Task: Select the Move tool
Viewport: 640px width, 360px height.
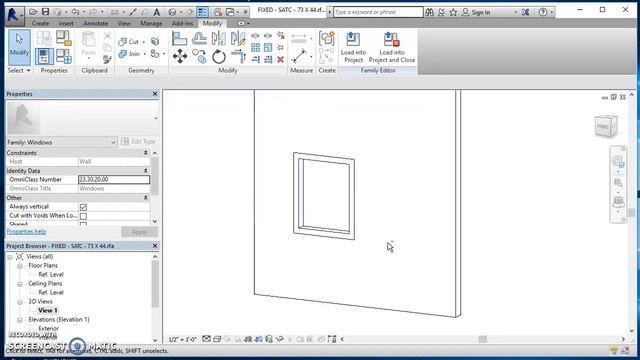Action: 180,56
